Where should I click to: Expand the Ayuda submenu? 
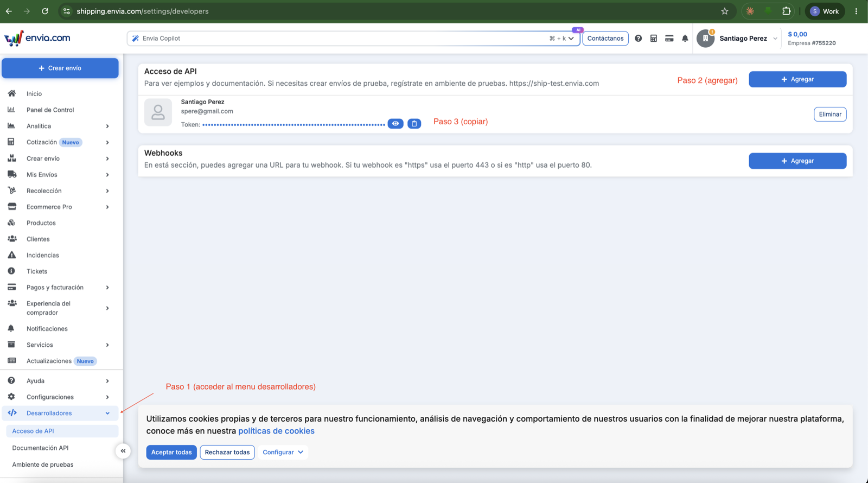point(107,381)
